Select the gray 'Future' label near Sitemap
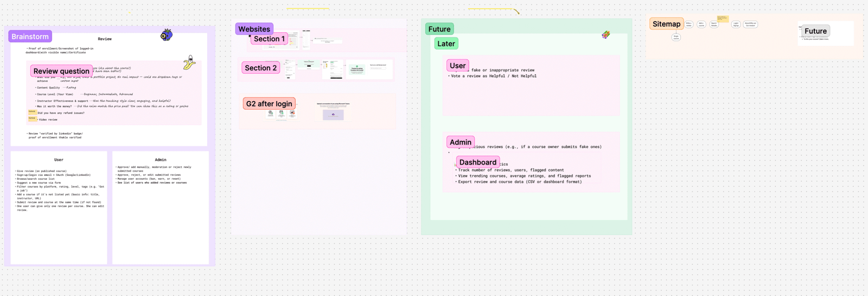 [815, 32]
